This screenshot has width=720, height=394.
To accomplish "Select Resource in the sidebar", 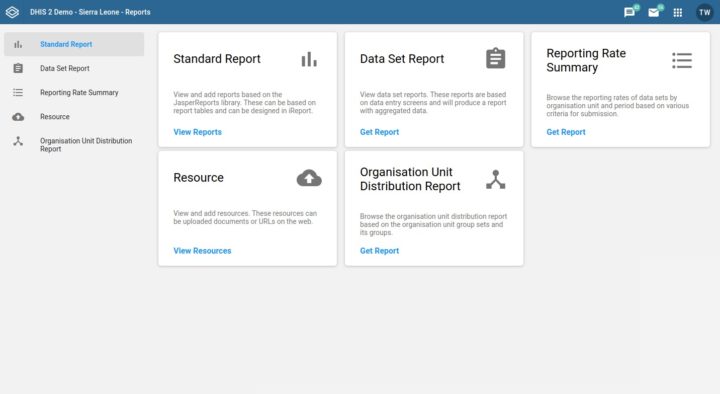I will [x=74, y=117].
